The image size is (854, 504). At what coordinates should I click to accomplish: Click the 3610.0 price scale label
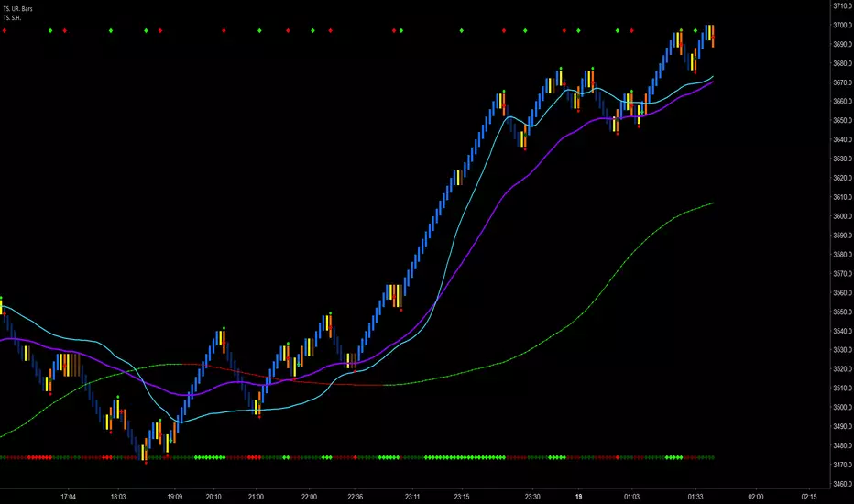coord(843,197)
